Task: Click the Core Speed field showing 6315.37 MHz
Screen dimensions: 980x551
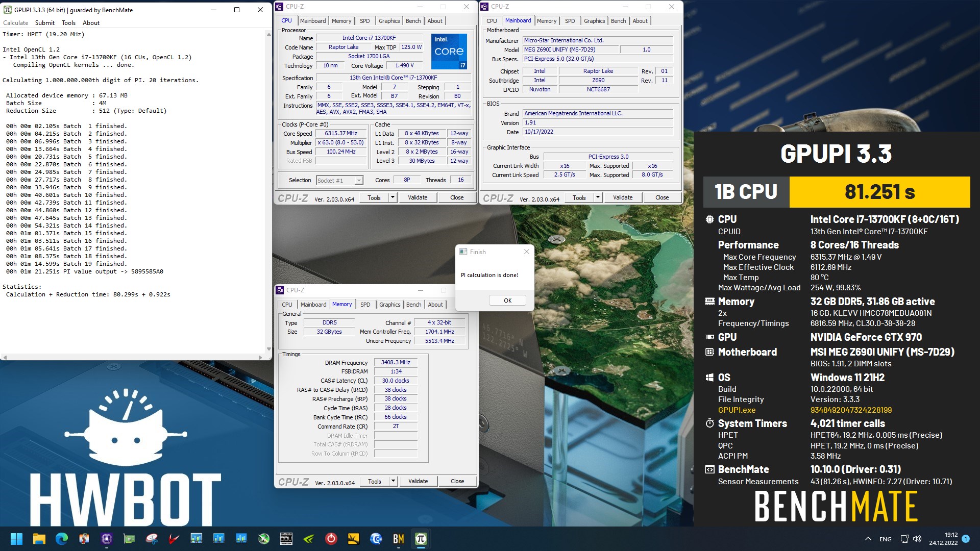Action: [341, 134]
